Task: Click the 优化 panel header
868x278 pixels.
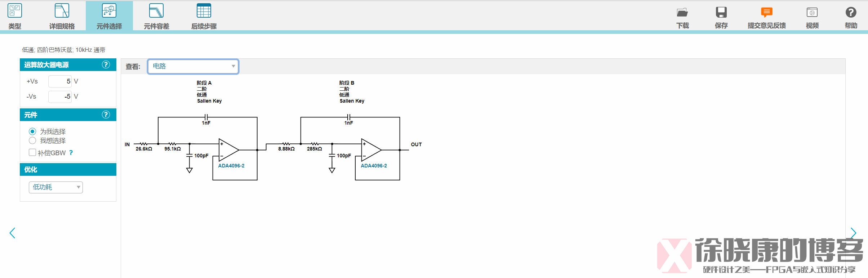Action: click(x=68, y=170)
